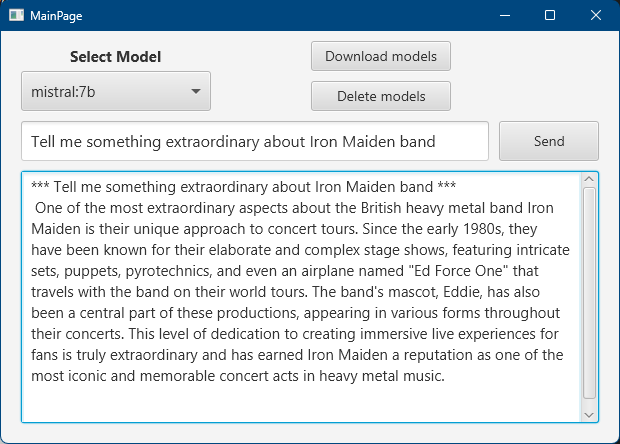
Task: Click the Send button
Action: pos(549,141)
